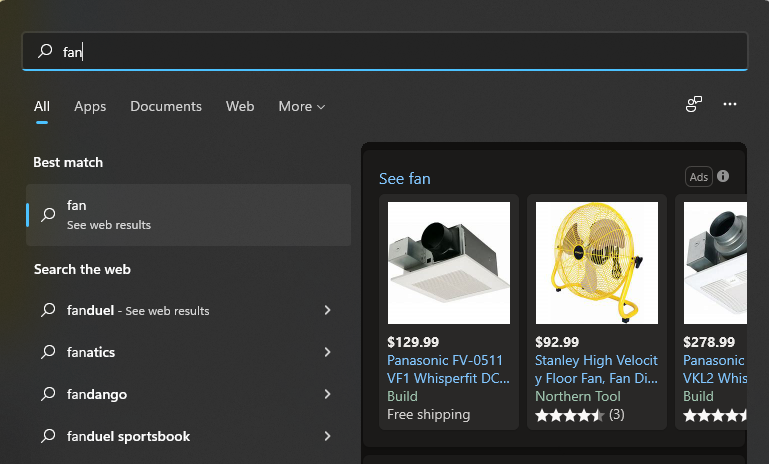Screen dimensions: 769x464
Task: Switch to the Apps tab
Action: coord(90,106)
